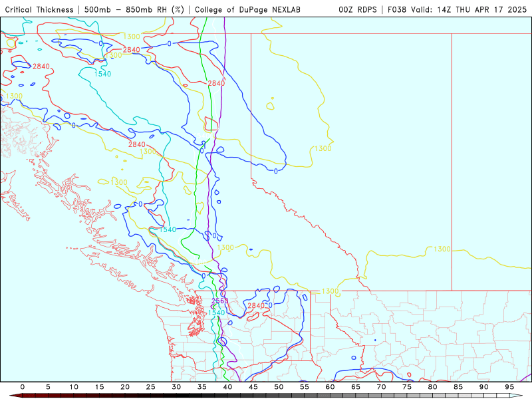Click "College of DuPage NEXLAB" in header

coord(247,9)
